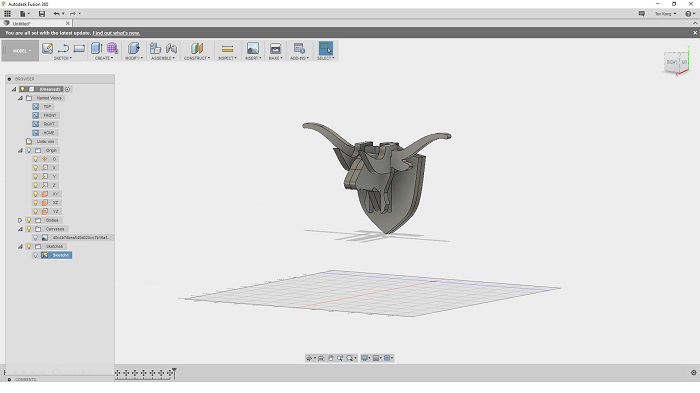The width and height of the screenshot is (700, 393).
Task: Undo the last action
Action: 56,14
